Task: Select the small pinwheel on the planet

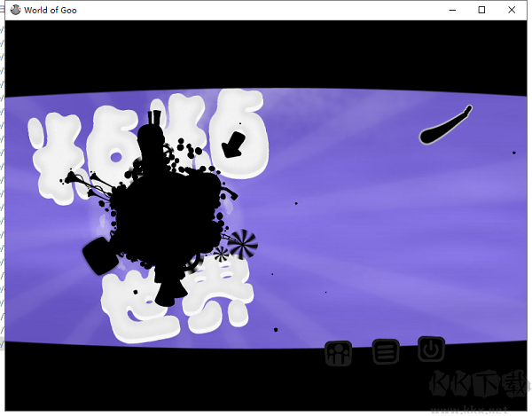Action: click(x=221, y=255)
